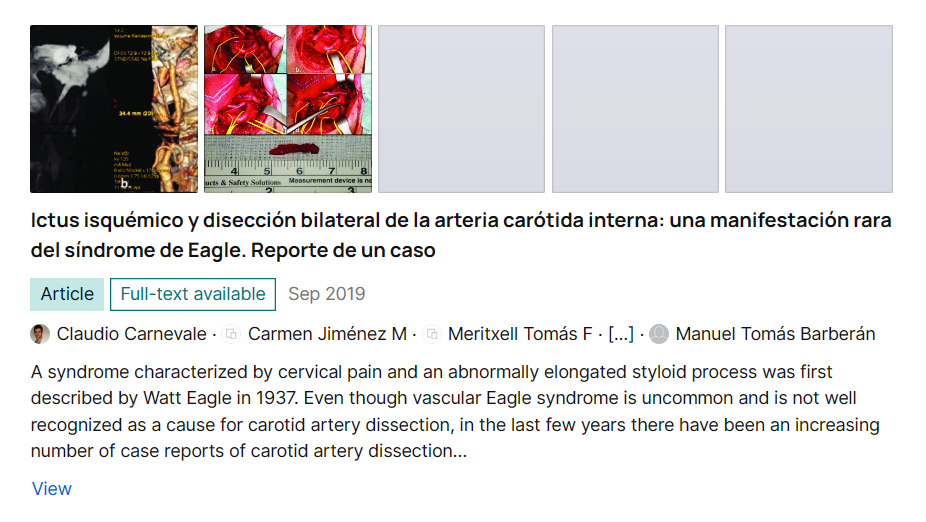Open the Meritxell Tomás F author link
The height and width of the screenshot is (522, 926).
click(520, 334)
